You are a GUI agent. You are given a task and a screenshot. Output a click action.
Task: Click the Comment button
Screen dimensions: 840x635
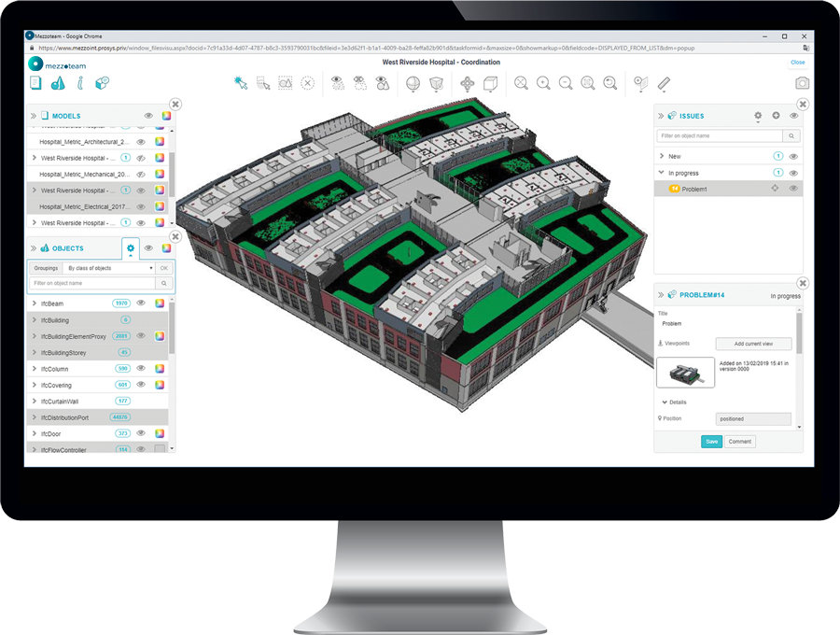point(740,442)
